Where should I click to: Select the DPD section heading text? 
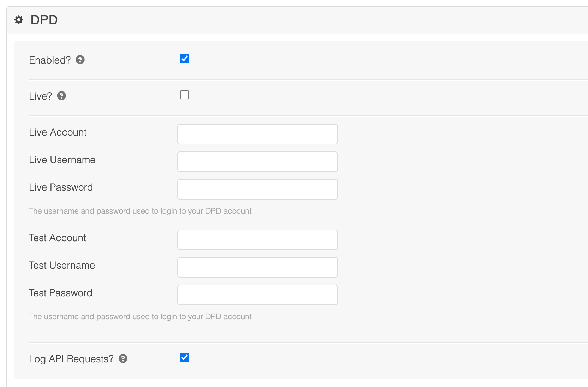pos(44,20)
